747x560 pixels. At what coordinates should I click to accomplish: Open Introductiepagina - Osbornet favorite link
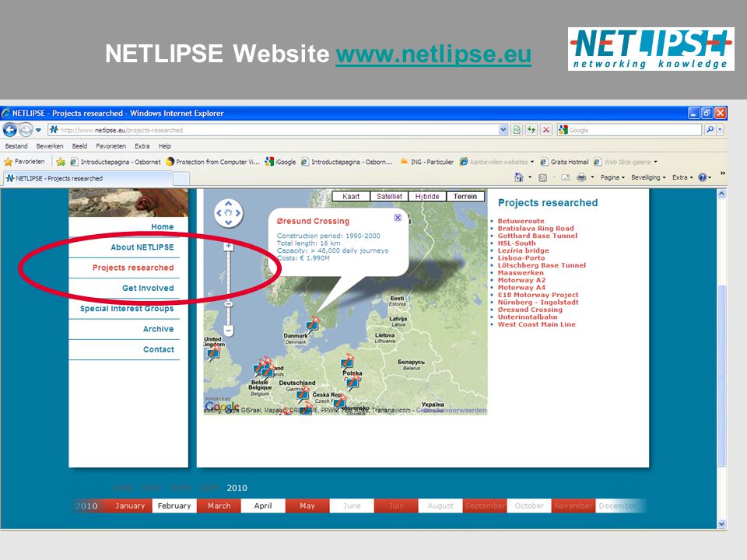click(115, 162)
